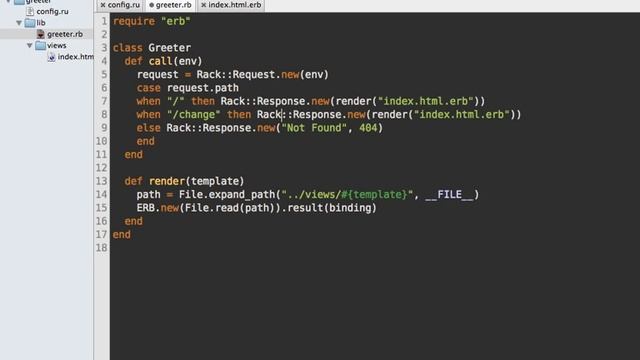Select the lib folder label
640x360 pixels.
[41, 23]
